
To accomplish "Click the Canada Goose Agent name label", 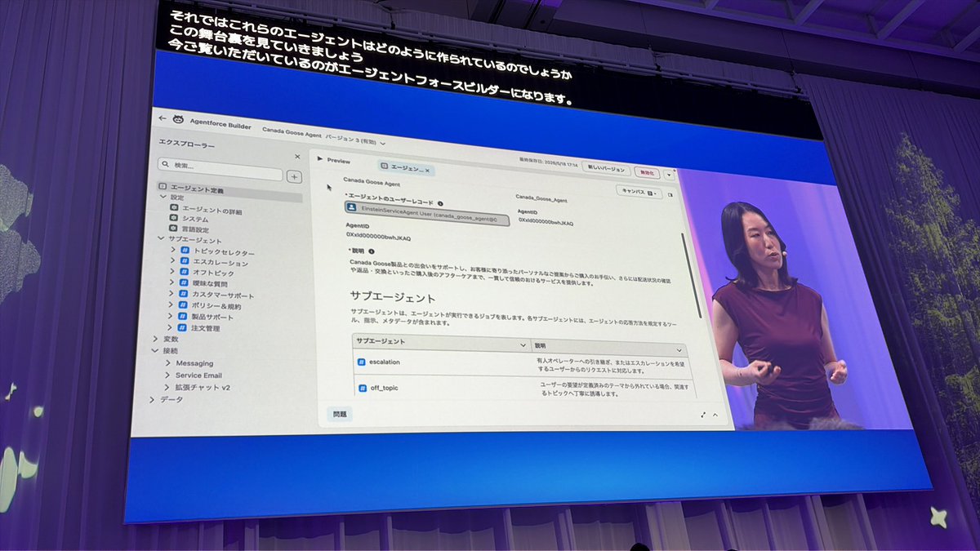I will pos(372,181).
